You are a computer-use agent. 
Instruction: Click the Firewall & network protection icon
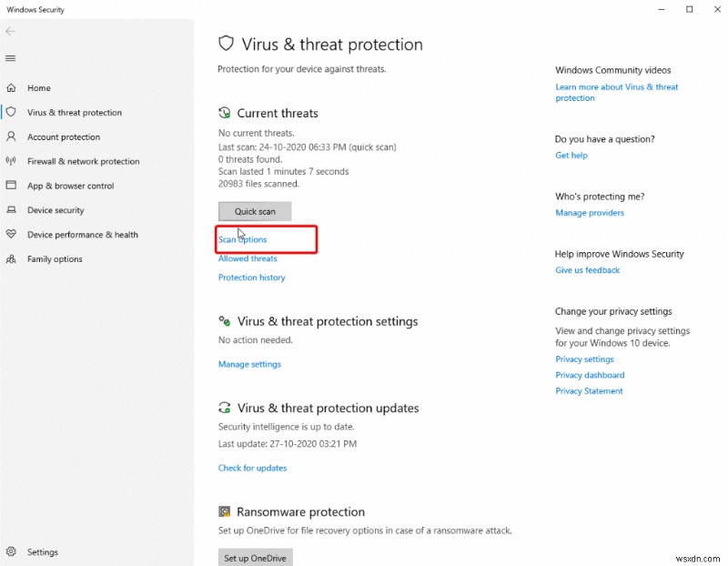point(11,161)
